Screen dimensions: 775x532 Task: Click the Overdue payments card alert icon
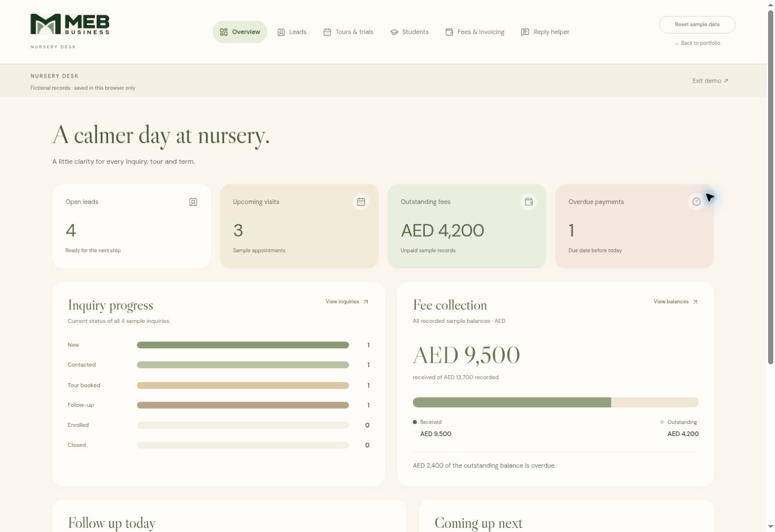pos(696,202)
